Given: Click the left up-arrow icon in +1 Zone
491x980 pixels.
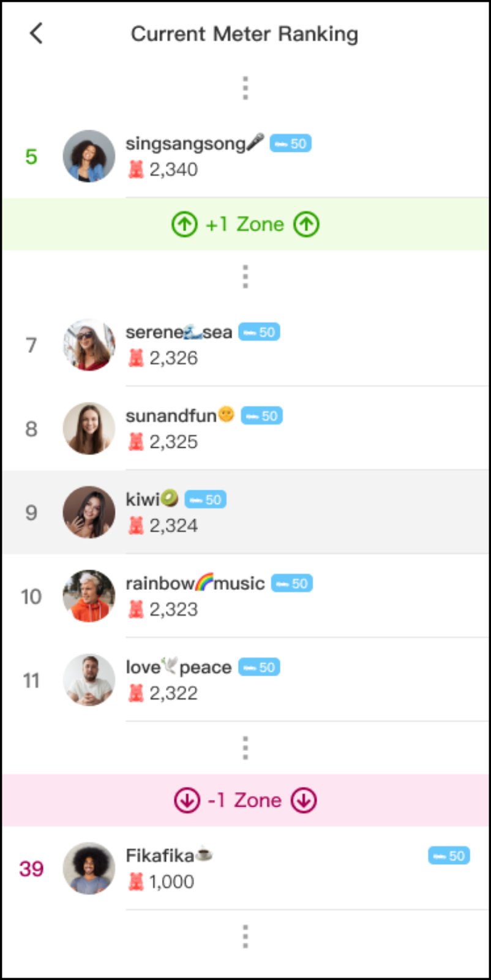Looking at the screenshot, I should coord(184,224).
